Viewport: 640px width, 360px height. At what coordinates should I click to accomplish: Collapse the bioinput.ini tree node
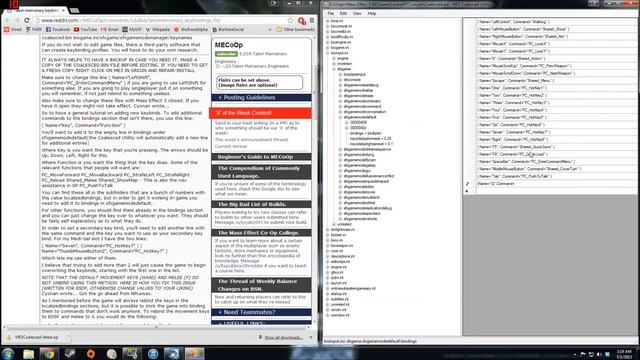327,53
